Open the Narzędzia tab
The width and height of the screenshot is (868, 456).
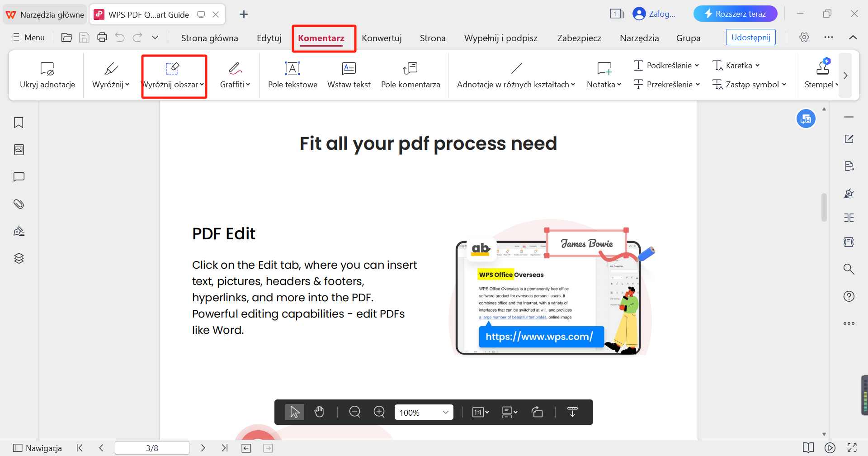point(639,38)
